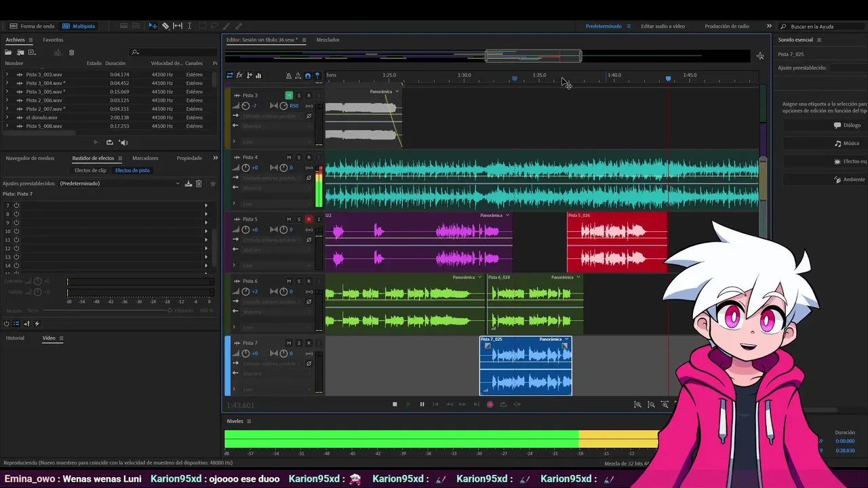Click the import file icon in Archivos

pyautogui.click(x=20, y=52)
